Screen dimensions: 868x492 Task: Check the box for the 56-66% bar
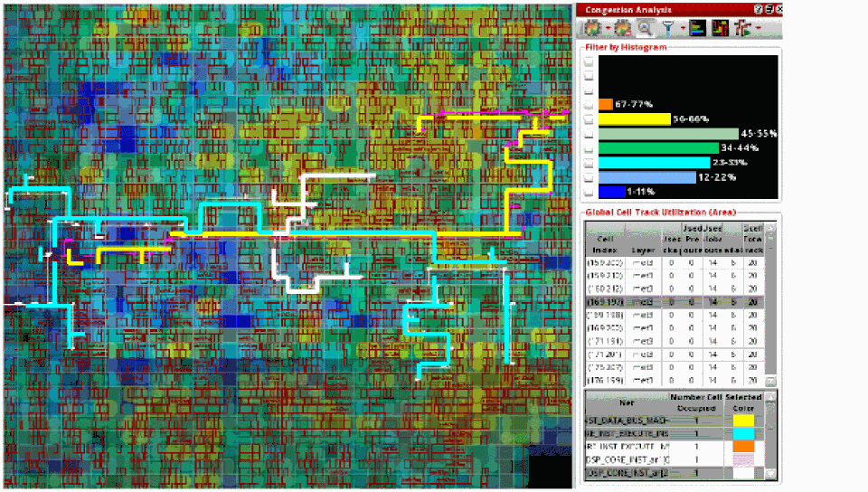(x=589, y=119)
